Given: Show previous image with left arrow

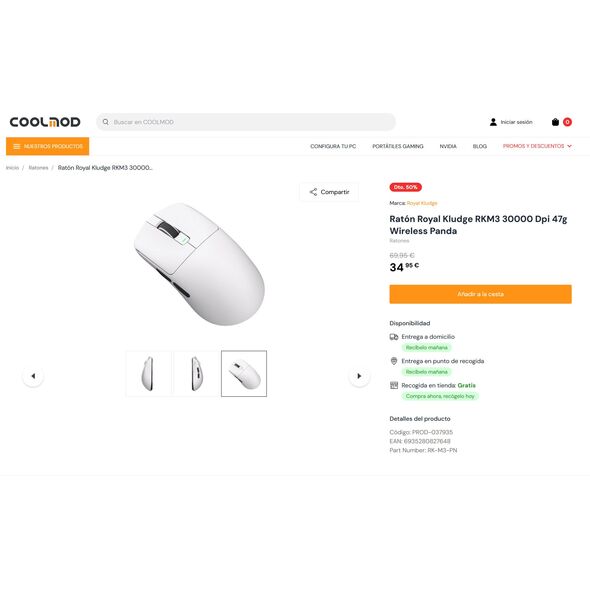Looking at the screenshot, I should [33, 376].
